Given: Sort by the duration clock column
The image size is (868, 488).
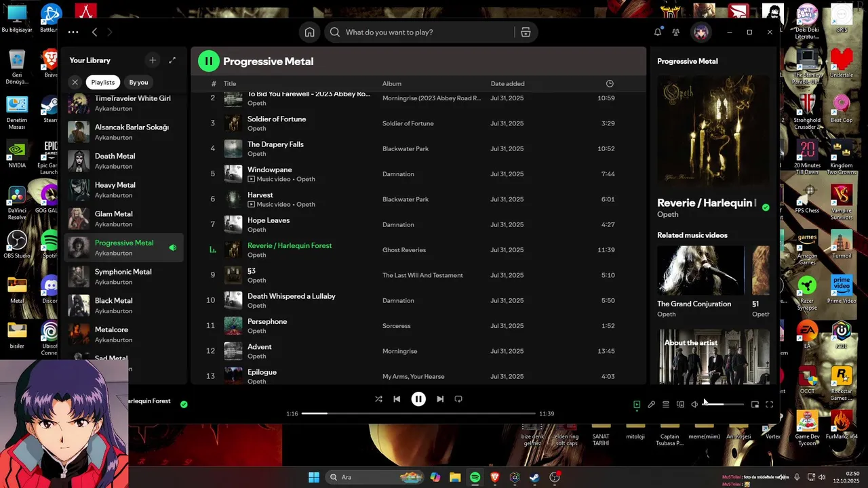Looking at the screenshot, I should click(x=610, y=83).
